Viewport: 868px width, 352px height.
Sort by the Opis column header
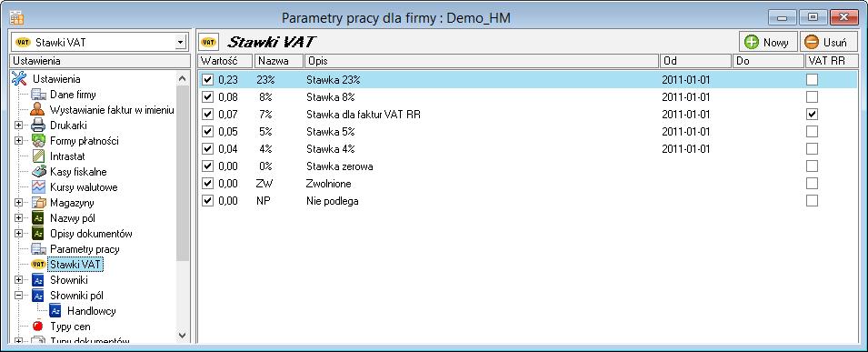pos(482,60)
